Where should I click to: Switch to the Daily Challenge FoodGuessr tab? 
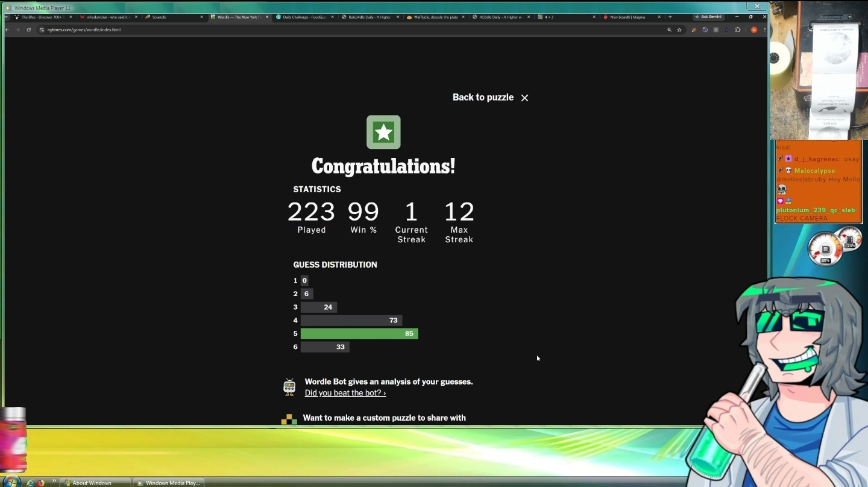(x=303, y=17)
